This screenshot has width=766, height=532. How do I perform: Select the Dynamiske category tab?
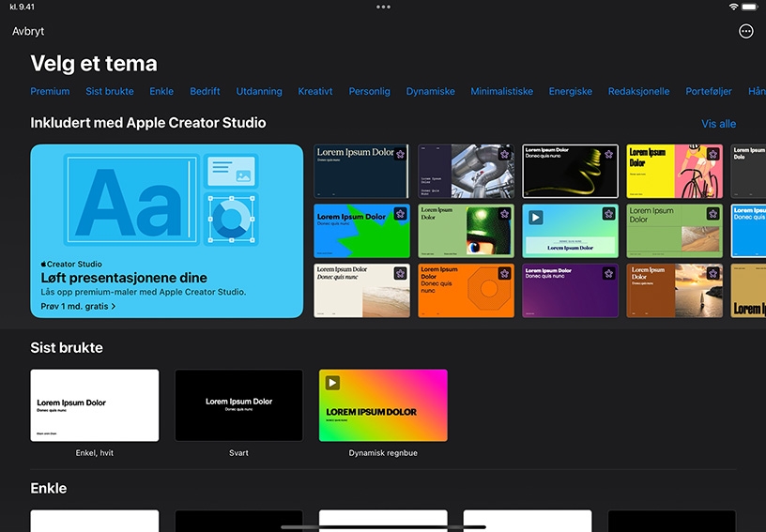430,91
